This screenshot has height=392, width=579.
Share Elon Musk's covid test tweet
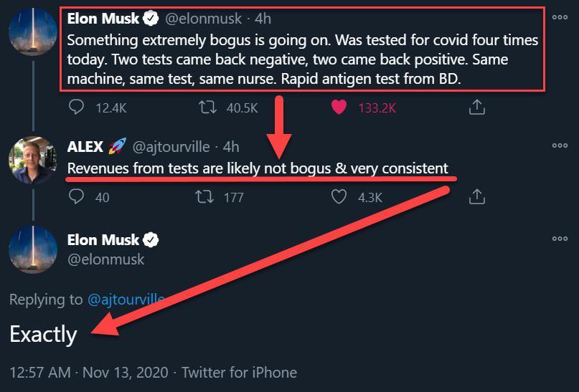pos(476,107)
